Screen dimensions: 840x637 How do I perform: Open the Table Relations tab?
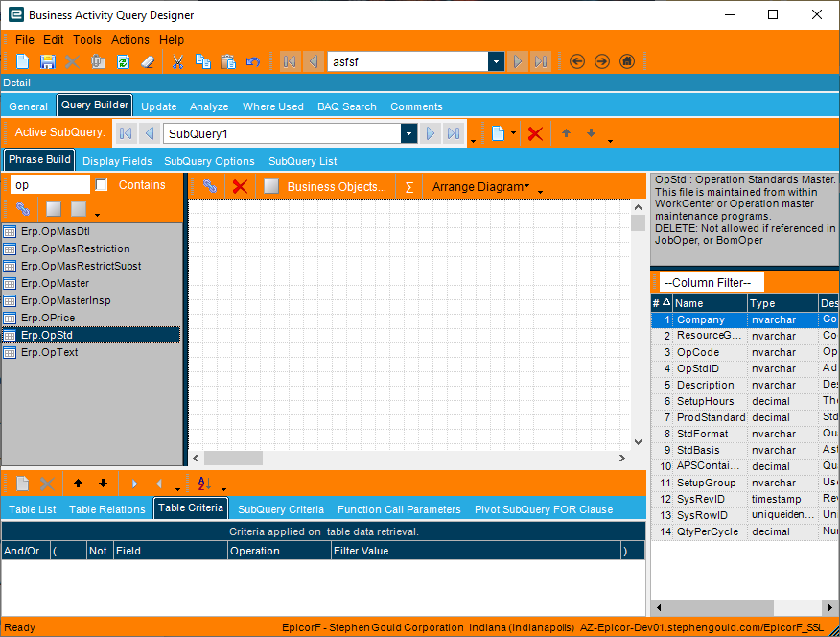tap(107, 509)
